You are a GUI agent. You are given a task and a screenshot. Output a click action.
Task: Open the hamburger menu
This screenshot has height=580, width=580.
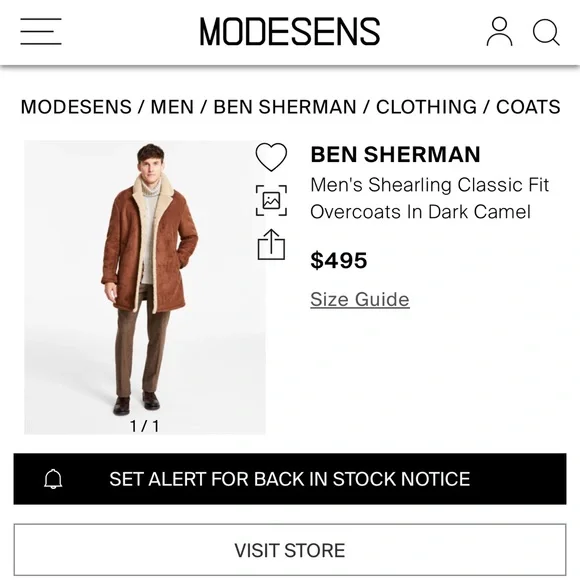pyautogui.click(x=41, y=31)
